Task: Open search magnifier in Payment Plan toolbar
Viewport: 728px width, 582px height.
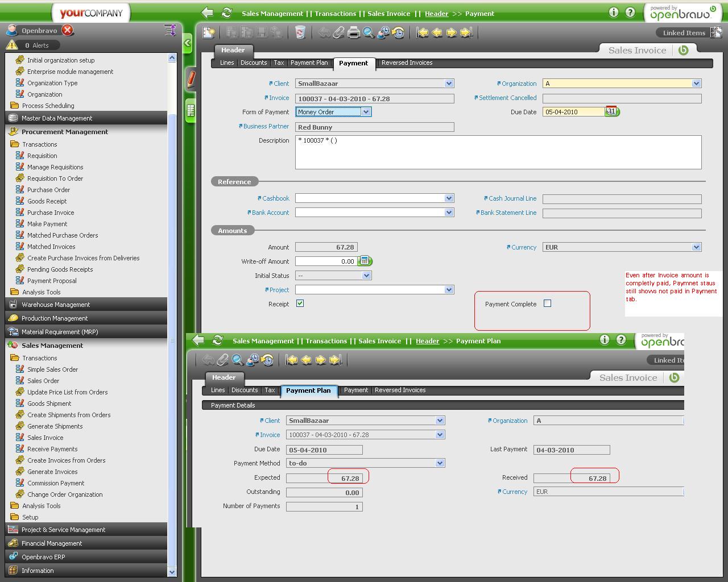Action: coord(238,360)
